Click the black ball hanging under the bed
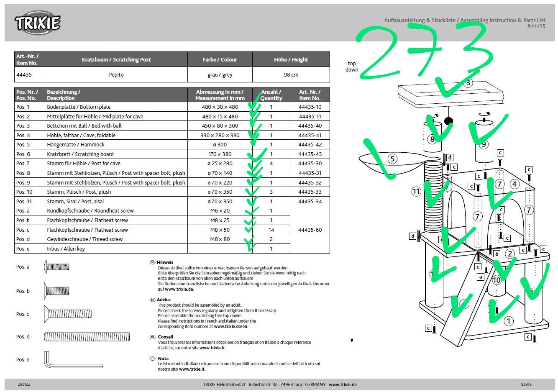 pos(448,122)
